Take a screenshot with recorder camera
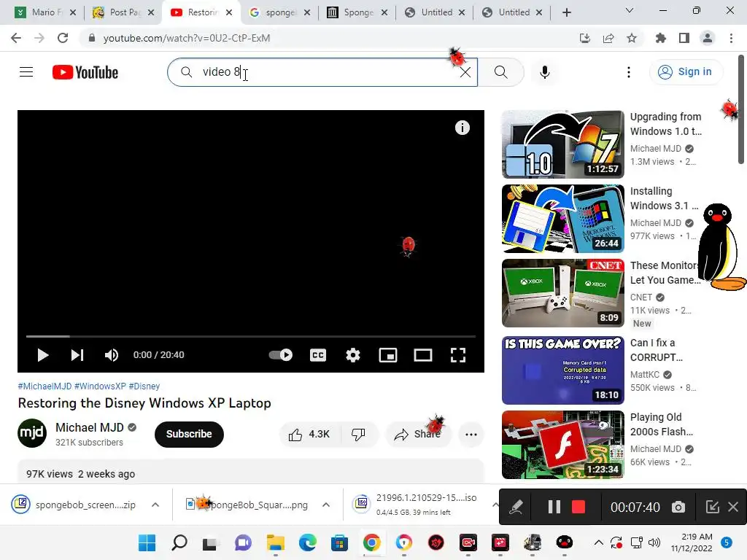 (678, 507)
